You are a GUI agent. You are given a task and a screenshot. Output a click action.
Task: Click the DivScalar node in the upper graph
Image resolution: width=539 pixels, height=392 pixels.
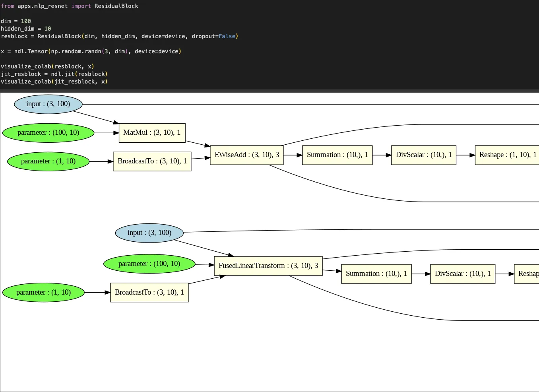click(423, 155)
